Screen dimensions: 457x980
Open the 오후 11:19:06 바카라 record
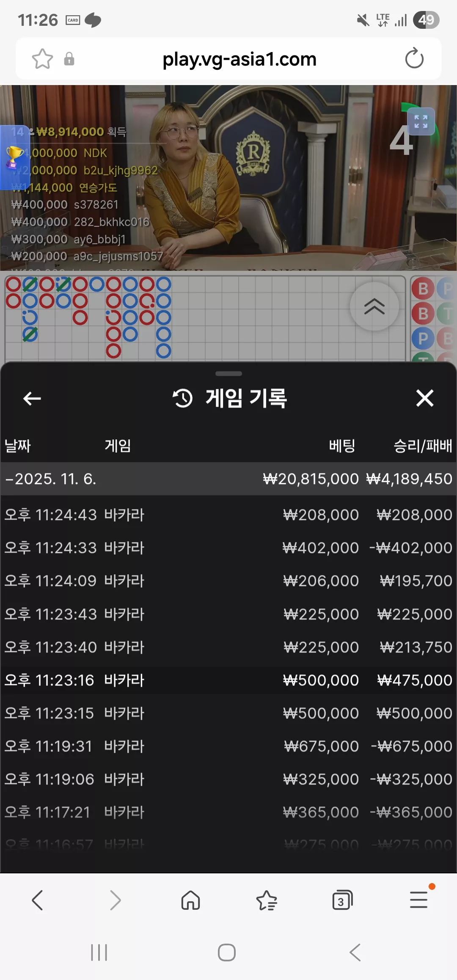click(228, 779)
